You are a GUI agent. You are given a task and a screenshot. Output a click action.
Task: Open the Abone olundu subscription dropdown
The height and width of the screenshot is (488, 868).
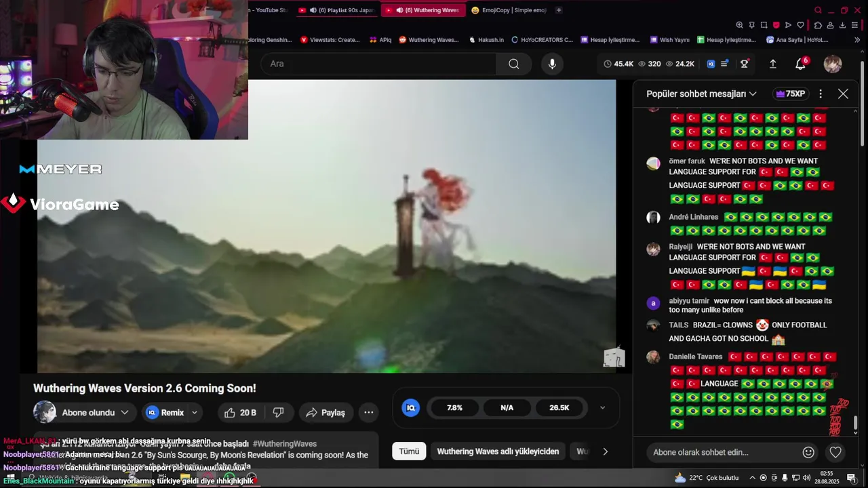click(x=95, y=412)
